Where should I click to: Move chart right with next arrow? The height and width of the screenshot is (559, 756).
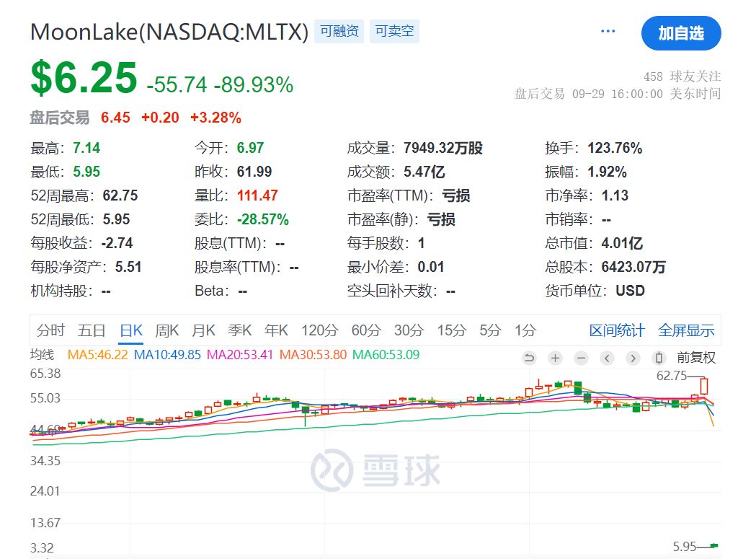633,358
